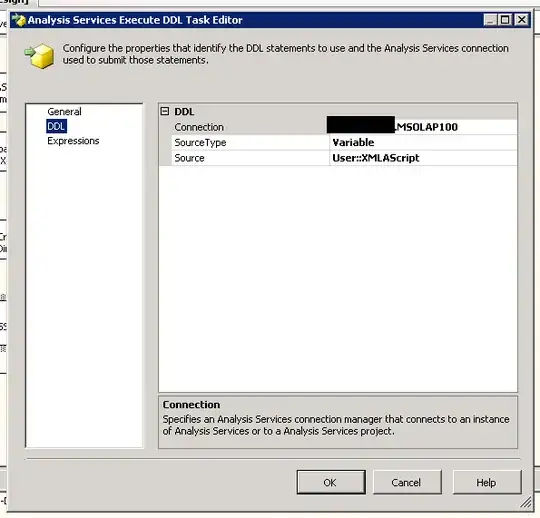Select the DDL page

click(x=56, y=126)
